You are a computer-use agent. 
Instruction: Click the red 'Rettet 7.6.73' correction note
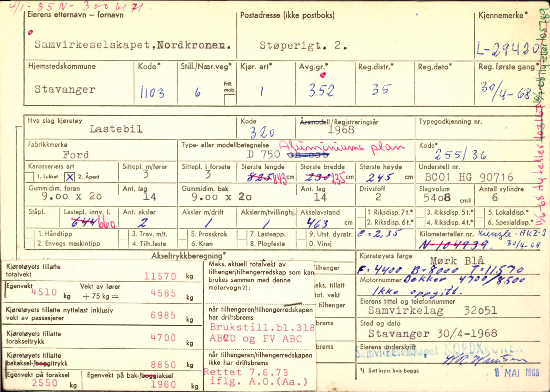click(x=245, y=372)
